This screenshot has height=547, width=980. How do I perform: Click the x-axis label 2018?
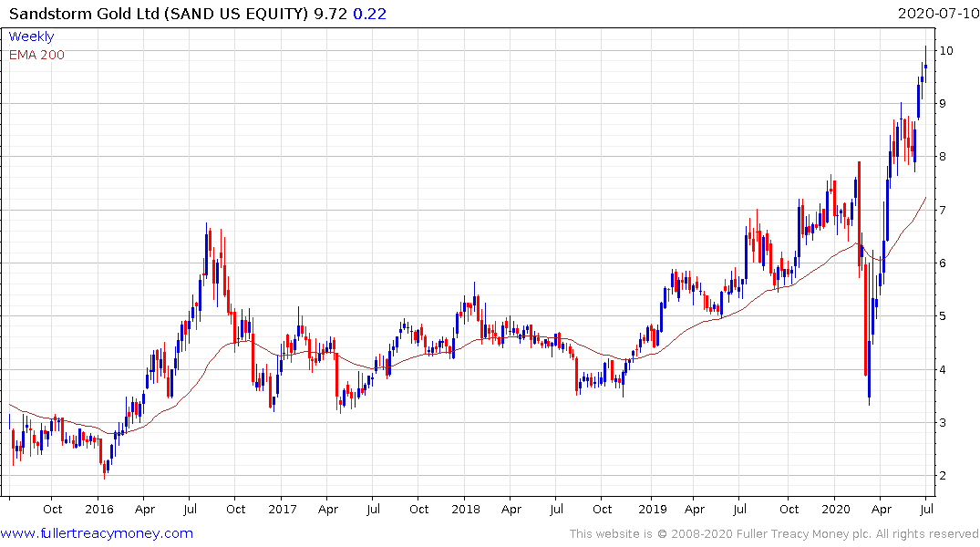(466, 509)
